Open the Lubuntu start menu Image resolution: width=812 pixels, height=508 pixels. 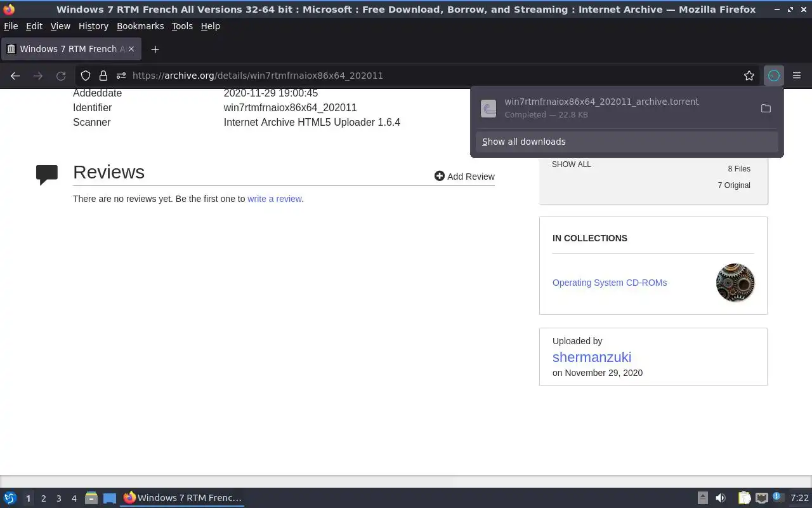pos(10,498)
